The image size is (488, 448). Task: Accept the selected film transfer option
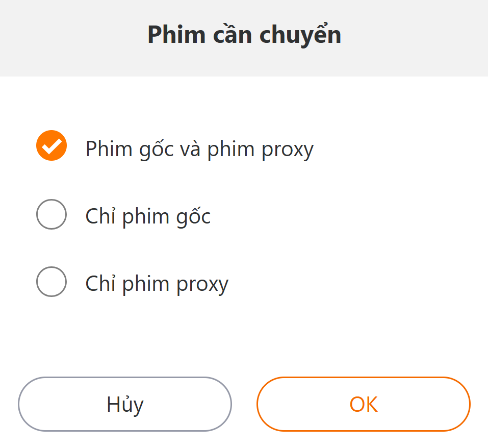pos(363,404)
